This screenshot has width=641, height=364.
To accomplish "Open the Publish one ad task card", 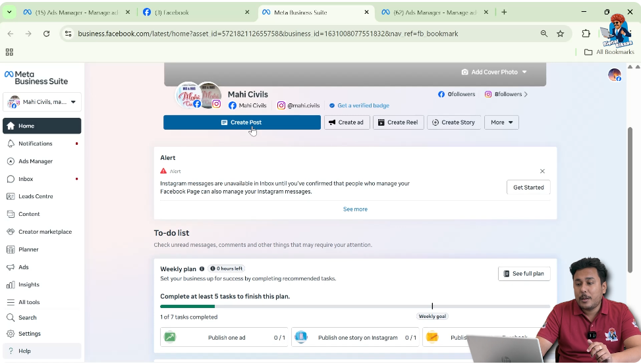I will [224, 337].
